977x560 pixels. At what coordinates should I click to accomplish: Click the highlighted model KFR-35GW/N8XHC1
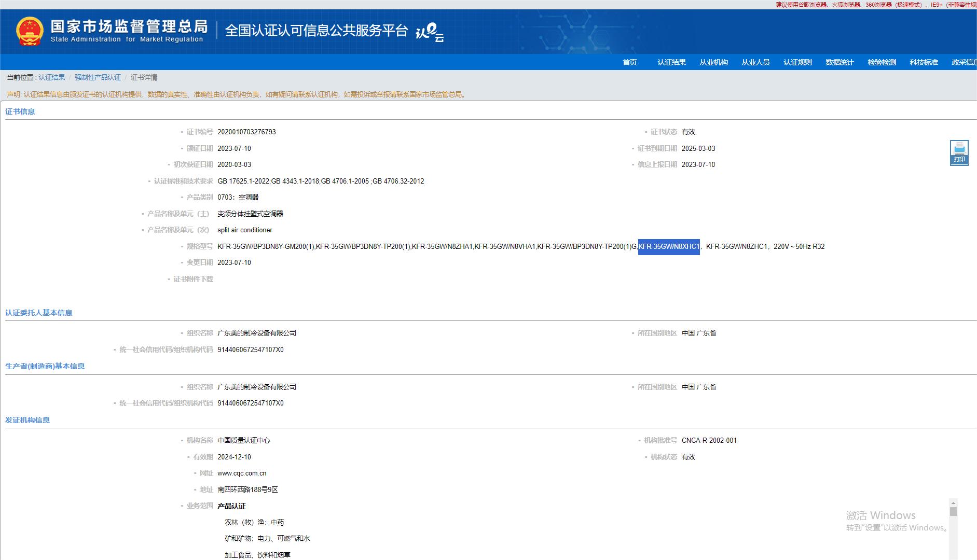(669, 246)
